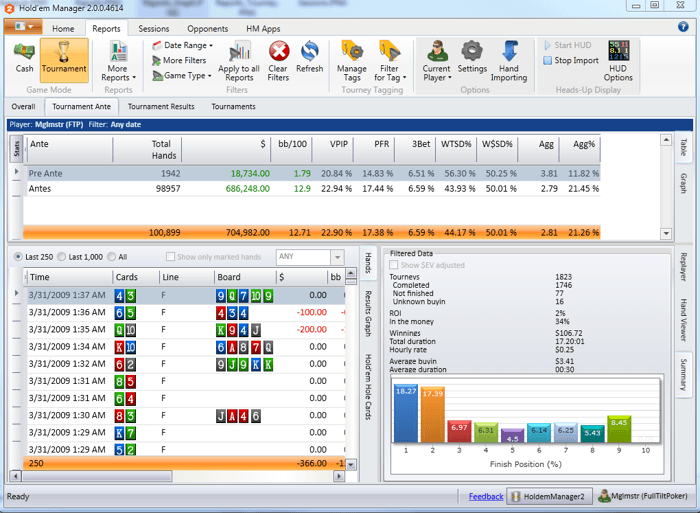Click HoldemManager2 status bar item
Viewport: 700px width, 513px height.
549,496
